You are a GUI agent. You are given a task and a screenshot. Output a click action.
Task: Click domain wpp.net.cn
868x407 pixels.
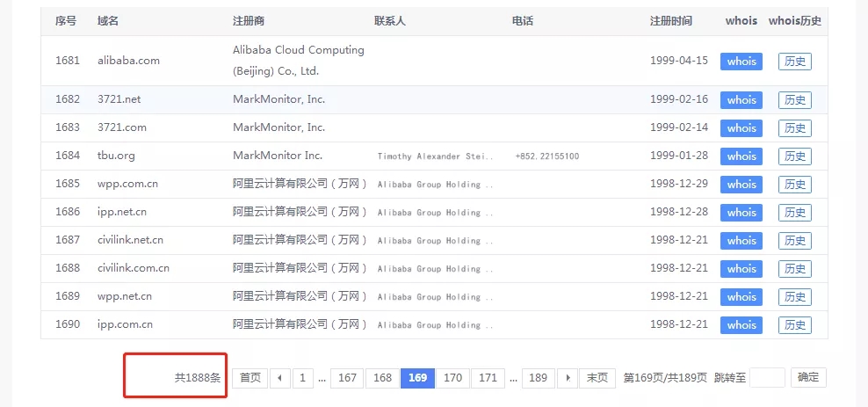[125, 296]
